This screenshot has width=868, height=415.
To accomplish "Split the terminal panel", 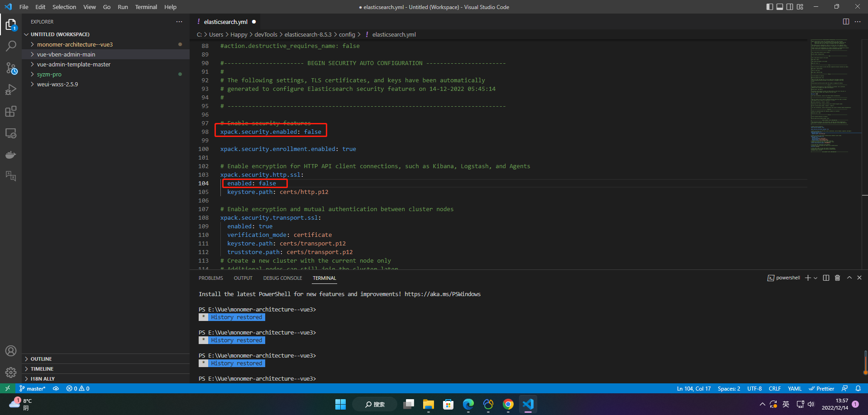I will [x=826, y=278].
